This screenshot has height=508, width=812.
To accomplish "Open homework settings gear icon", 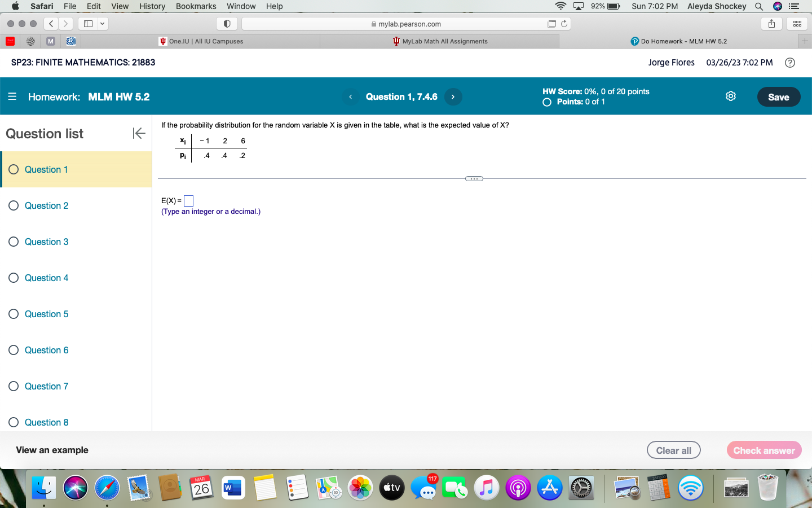I will coord(731,96).
